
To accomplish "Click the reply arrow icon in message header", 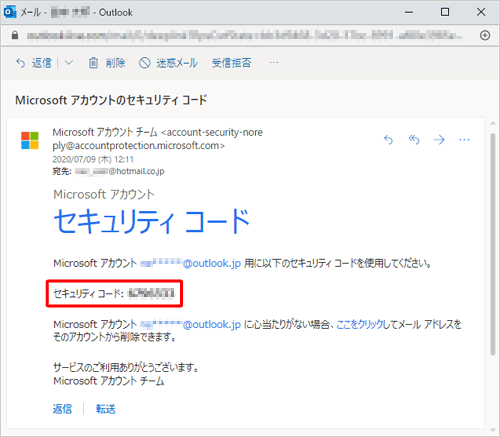I will click(x=388, y=140).
